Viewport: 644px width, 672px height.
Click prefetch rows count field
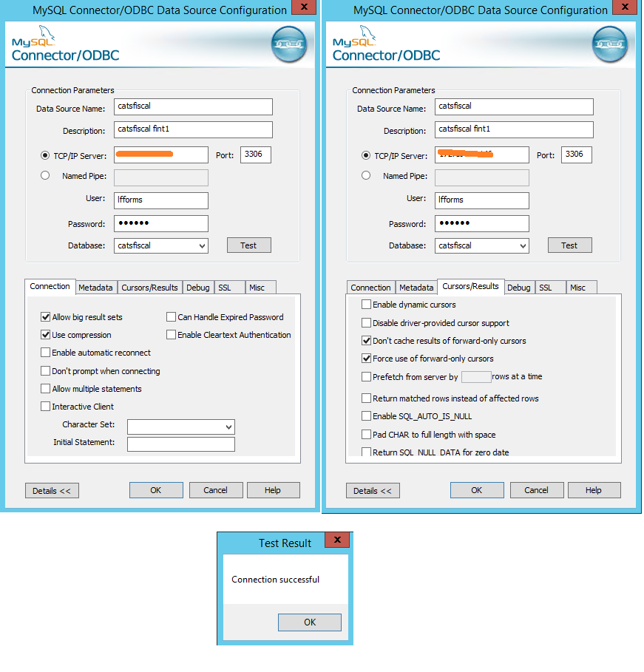tap(476, 377)
